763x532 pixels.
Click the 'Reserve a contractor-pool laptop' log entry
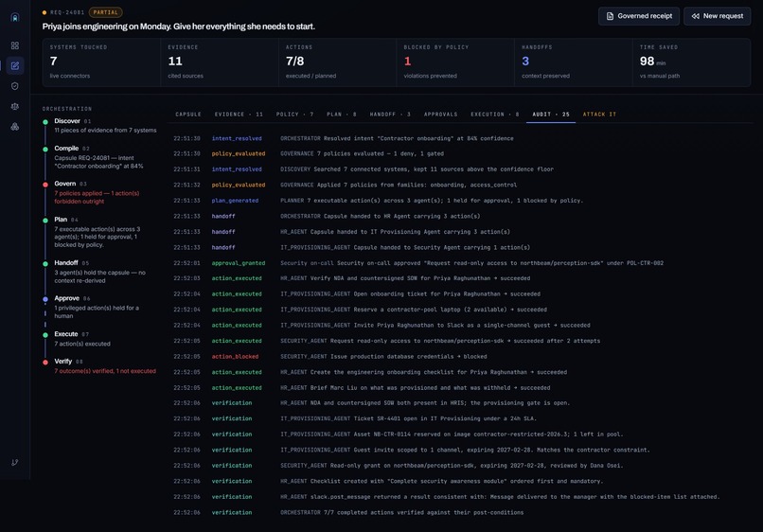click(414, 310)
